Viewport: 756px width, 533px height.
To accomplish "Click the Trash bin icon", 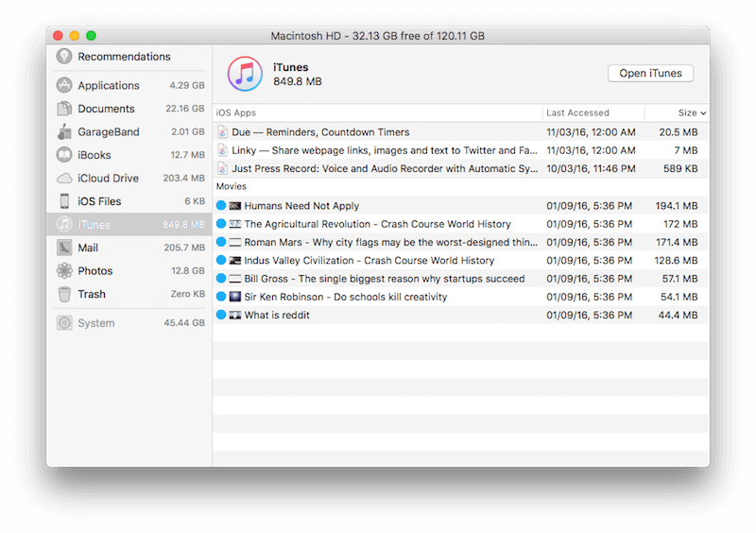I will (64, 294).
